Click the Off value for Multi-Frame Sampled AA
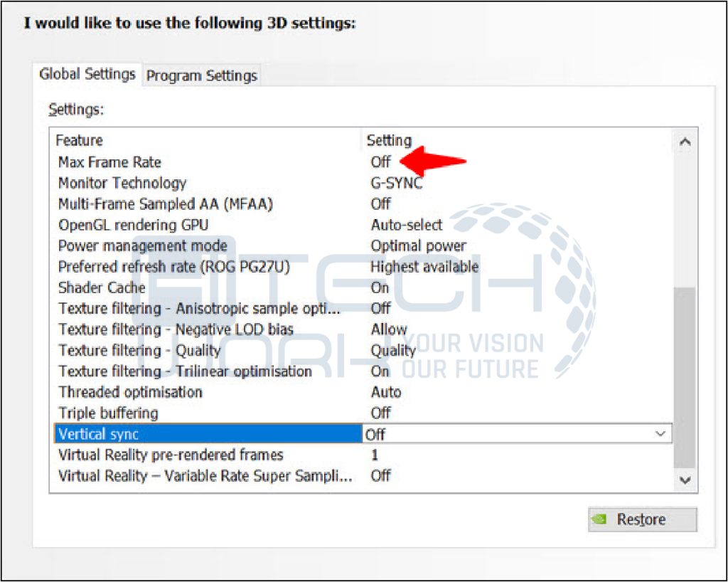Screen dimensions: 728x582 point(381,204)
